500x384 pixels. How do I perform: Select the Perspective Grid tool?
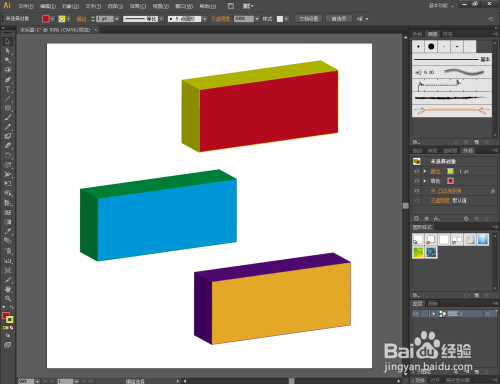click(x=8, y=203)
